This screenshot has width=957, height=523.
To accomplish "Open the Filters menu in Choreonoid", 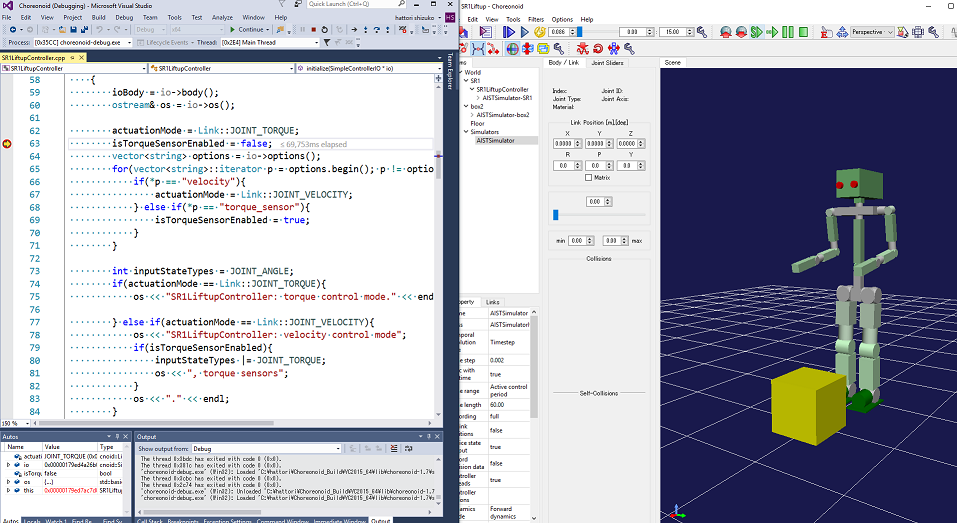I will tap(536, 19).
